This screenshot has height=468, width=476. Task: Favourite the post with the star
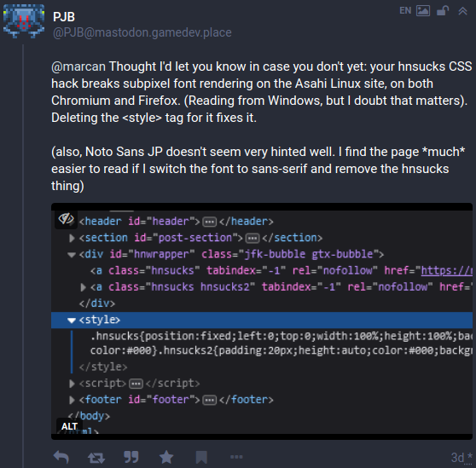[x=166, y=457]
